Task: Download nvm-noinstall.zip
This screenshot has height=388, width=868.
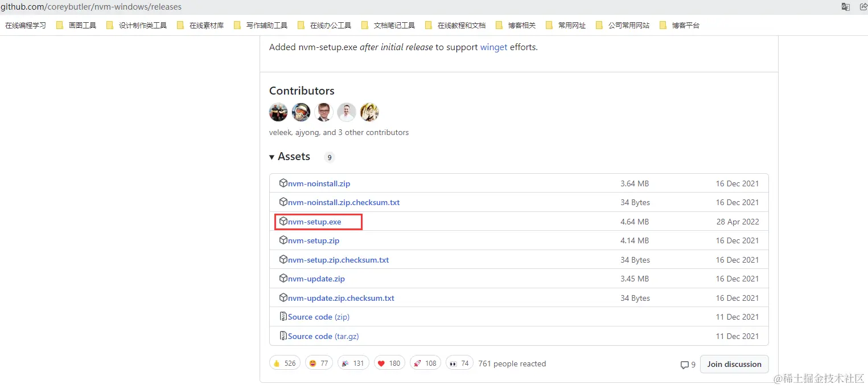Action: pos(319,183)
